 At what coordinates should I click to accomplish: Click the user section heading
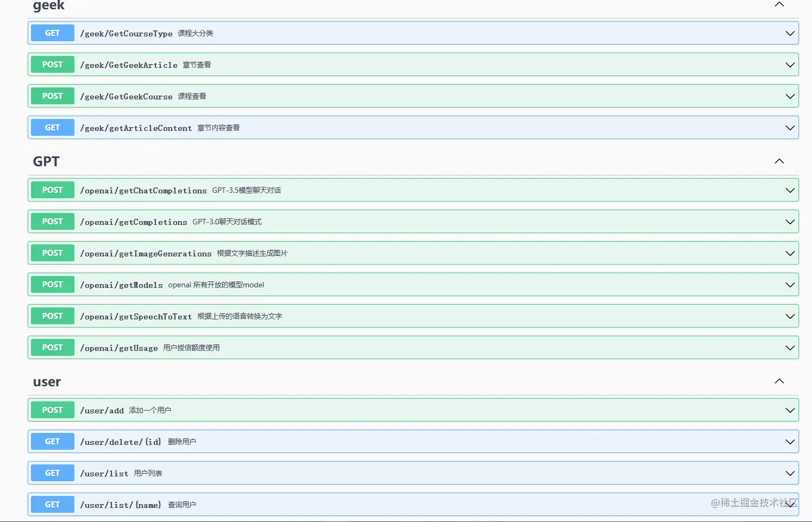47,382
